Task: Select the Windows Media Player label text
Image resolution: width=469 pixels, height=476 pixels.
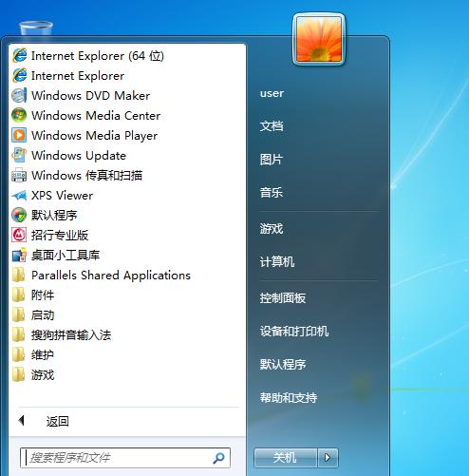Action: (95, 136)
